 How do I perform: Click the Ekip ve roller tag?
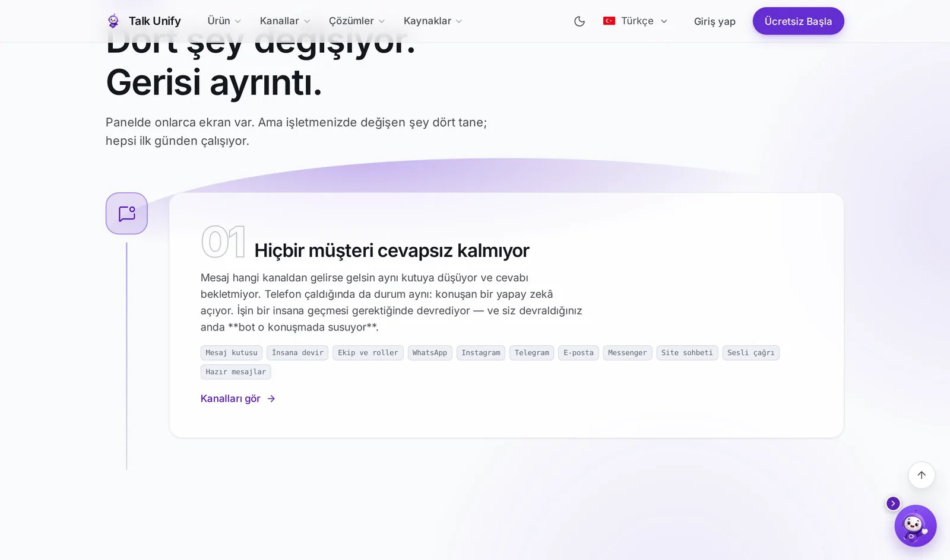pyautogui.click(x=368, y=353)
